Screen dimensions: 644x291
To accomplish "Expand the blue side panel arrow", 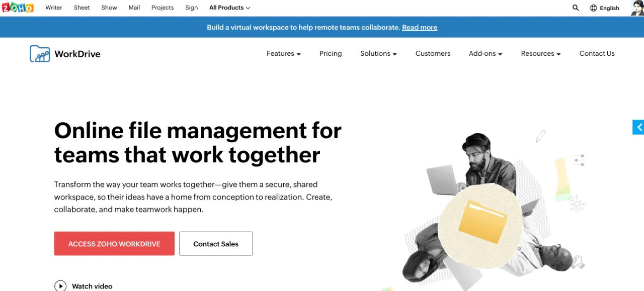I will (638, 127).
